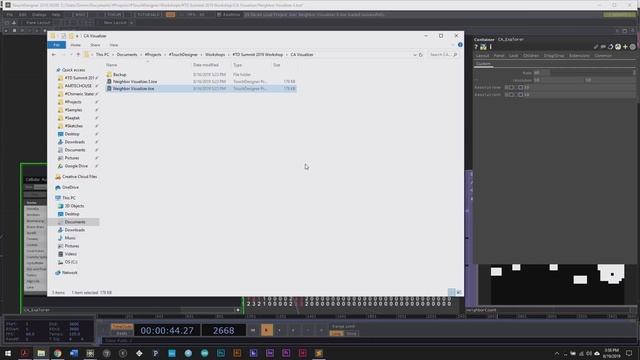Open the Backup folder in File Explorer
The width and height of the screenshot is (640, 360).
click(x=119, y=75)
